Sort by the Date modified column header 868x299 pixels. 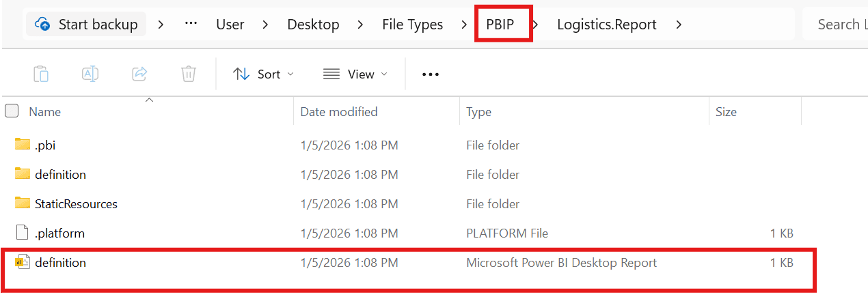click(339, 112)
